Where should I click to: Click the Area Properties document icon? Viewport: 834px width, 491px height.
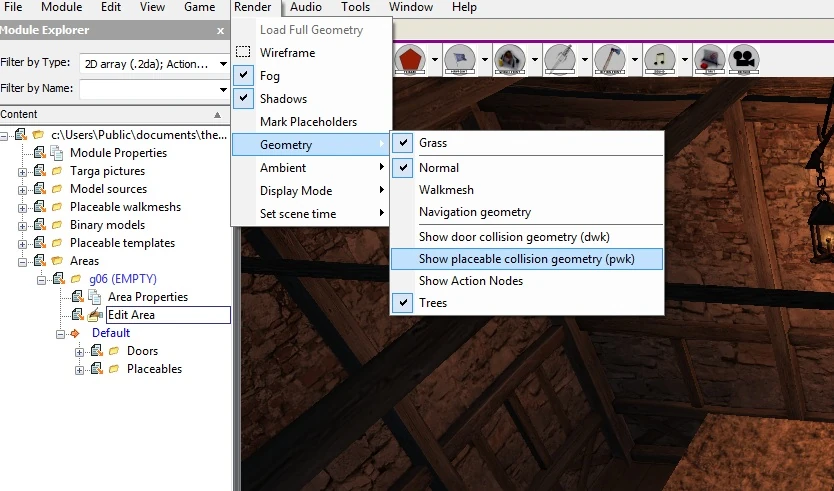[95, 297]
